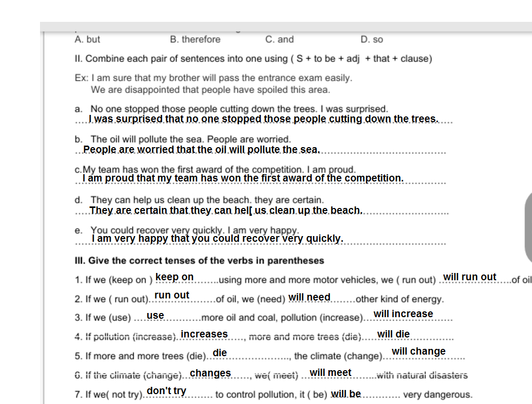Click answer option 'B. therefore'

pyautogui.click(x=195, y=40)
